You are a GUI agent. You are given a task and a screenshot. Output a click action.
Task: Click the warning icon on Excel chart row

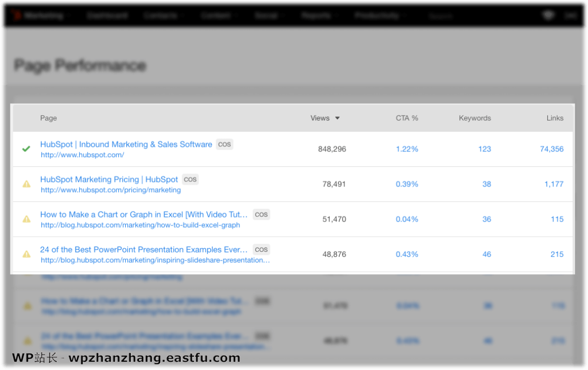coord(26,219)
